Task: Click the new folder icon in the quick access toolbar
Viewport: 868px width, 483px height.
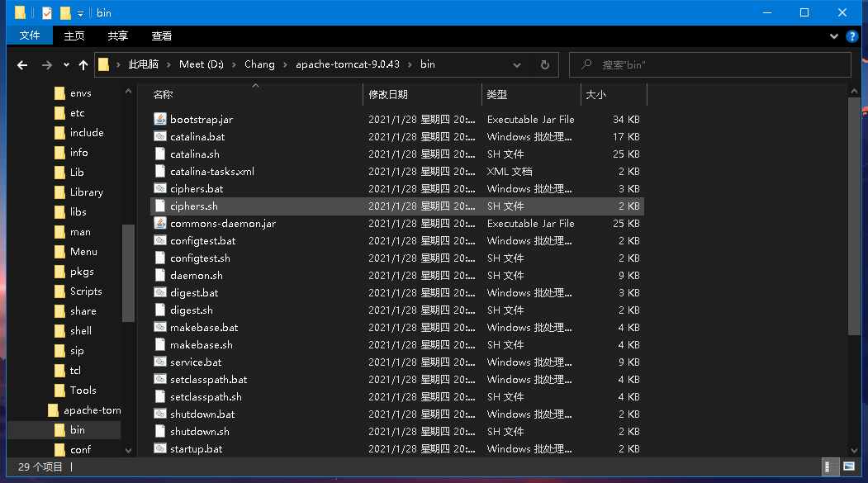Action: point(64,12)
